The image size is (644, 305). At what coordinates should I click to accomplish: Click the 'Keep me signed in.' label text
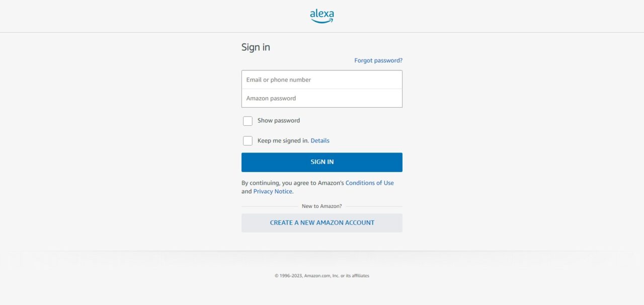point(283,141)
